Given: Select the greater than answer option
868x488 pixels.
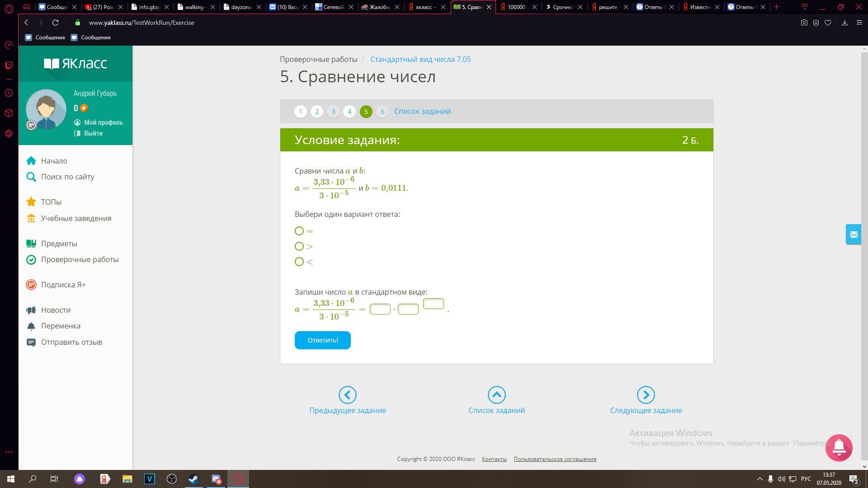Looking at the screenshot, I should pos(299,246).
